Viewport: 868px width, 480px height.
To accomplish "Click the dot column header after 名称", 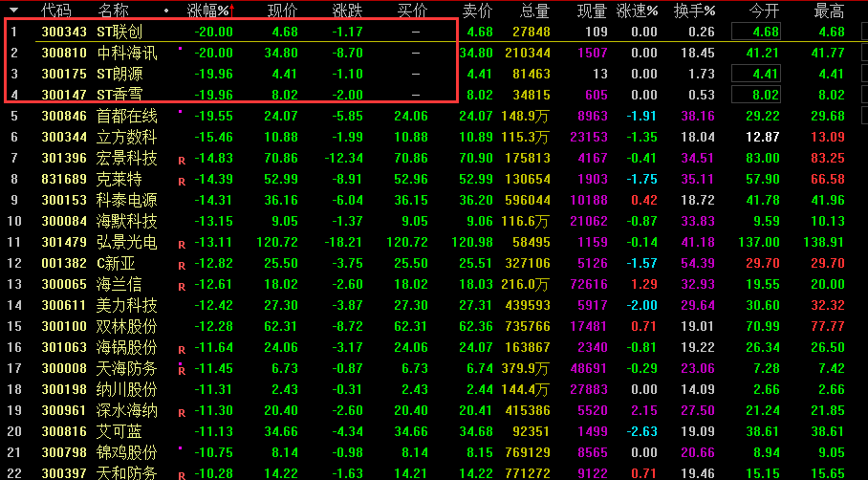I will coord(166,11).
